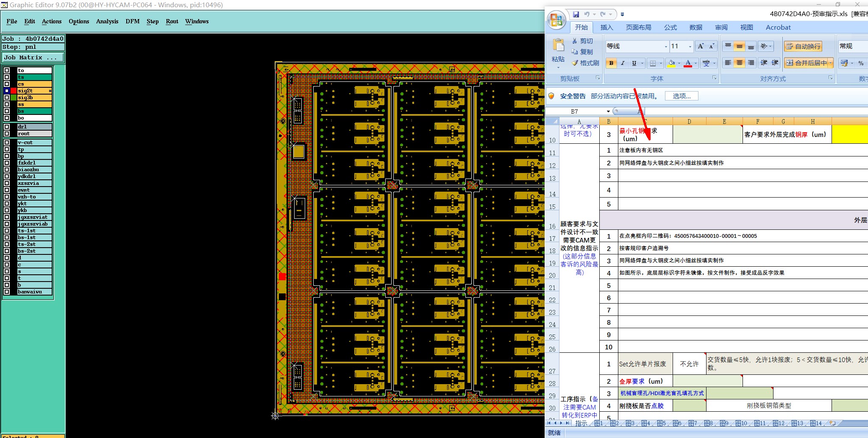The width and height of the screenshot is (868, 438).
Task: Click the text orientation icon
Action: click(764, 46)
